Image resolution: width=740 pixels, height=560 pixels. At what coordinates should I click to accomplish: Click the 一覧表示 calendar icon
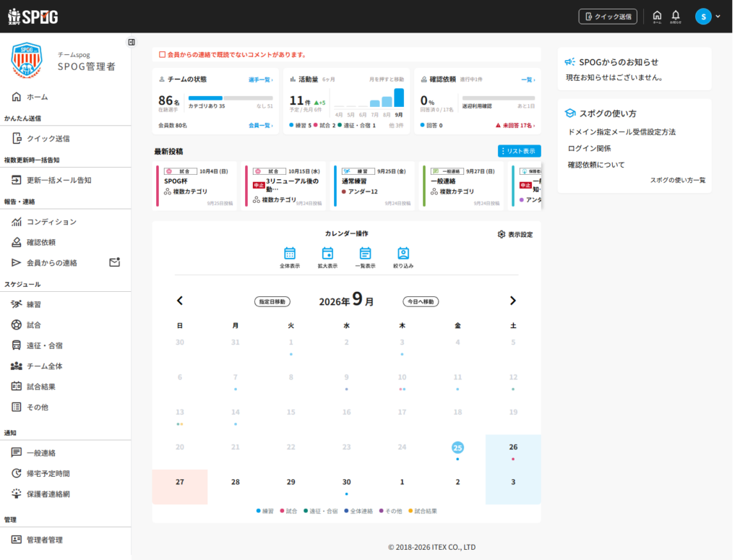coord(365,254)
